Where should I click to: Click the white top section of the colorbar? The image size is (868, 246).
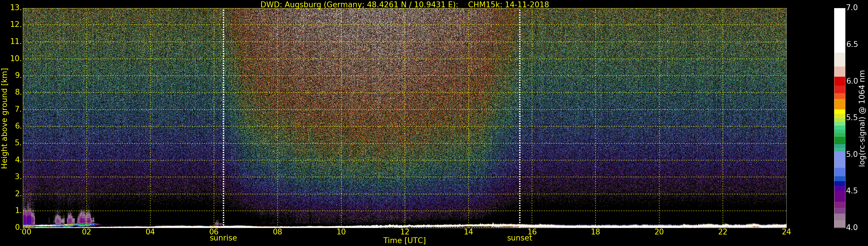(839, 30)
